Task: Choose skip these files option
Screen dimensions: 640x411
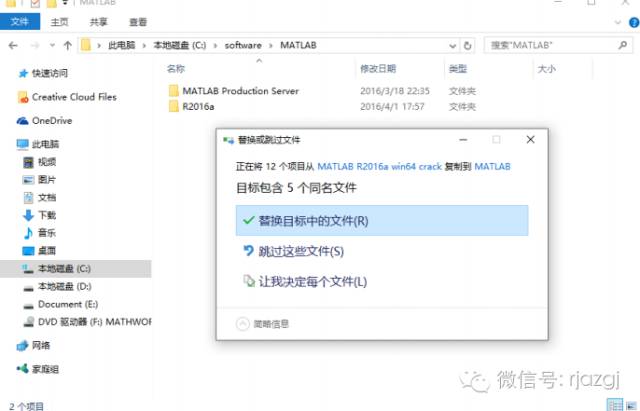Action: pyautogui.click(x=300, y=251)
